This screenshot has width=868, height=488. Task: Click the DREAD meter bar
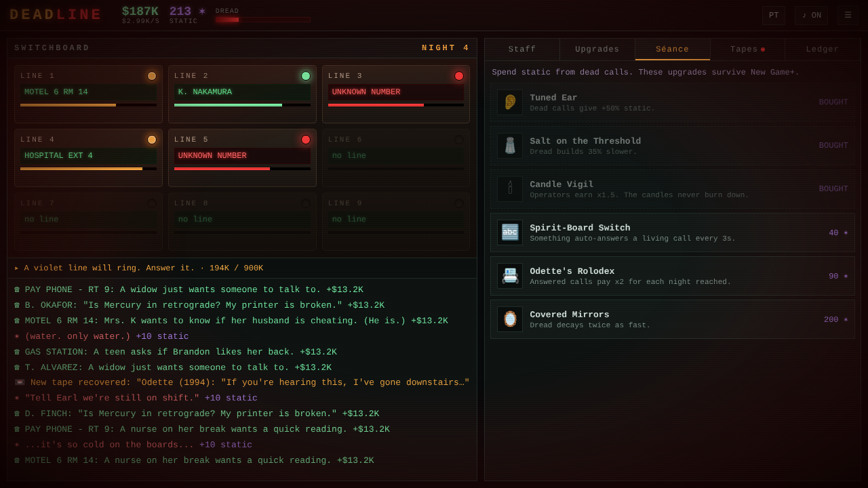coord(263,20)
